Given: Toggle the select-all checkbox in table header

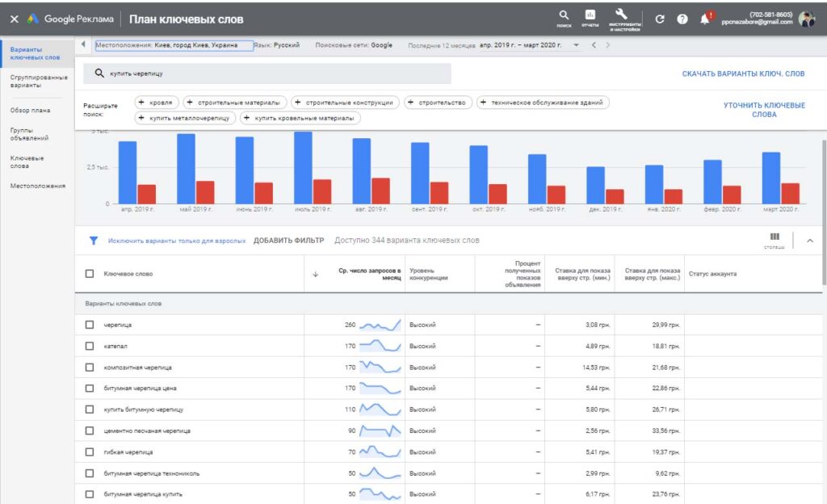Looking at the screenshot, I should click(x=90, y=274).
